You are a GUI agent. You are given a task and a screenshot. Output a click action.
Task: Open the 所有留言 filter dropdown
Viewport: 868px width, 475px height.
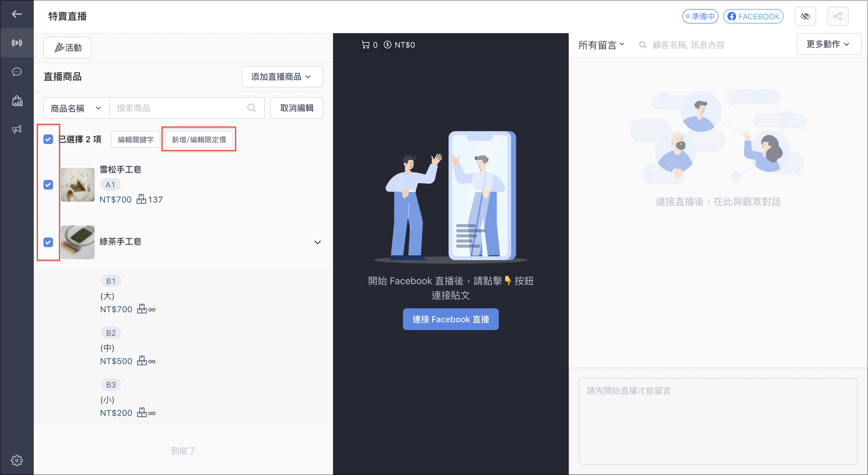click(601, 45)
